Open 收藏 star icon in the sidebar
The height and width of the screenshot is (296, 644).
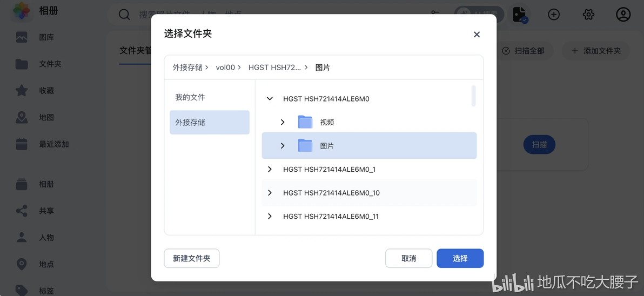pos(22,91)
